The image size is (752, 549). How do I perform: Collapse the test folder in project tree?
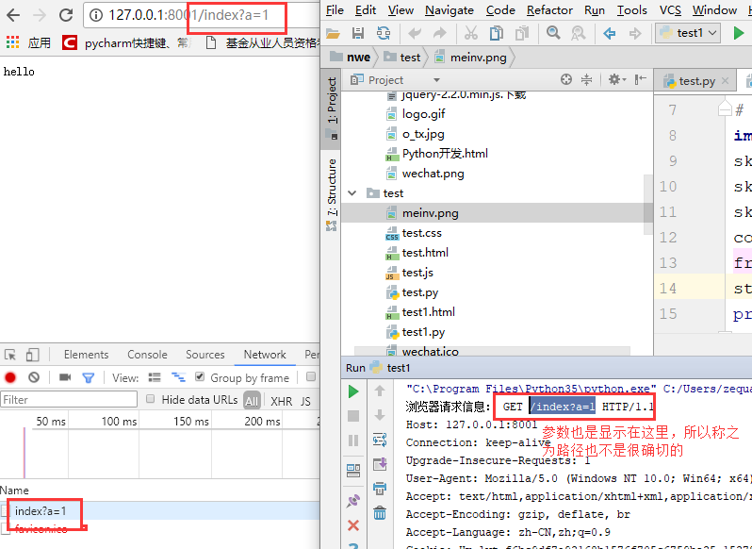(352, 193)
